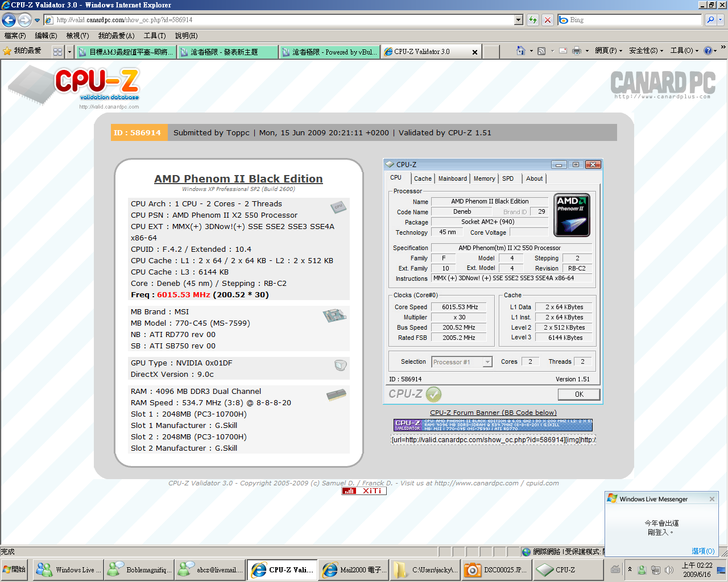Open the 編輯(E) menu

click(46, 36)
